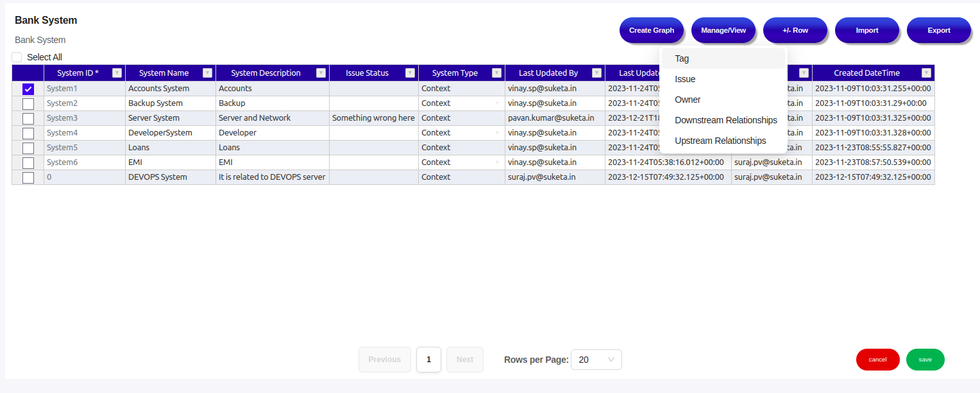Image resolution: width=980 pixels, height=393 pixels.
Task: Open the Last Updated By filter icon
Action: pyautogui.click(x=596, y=73)
